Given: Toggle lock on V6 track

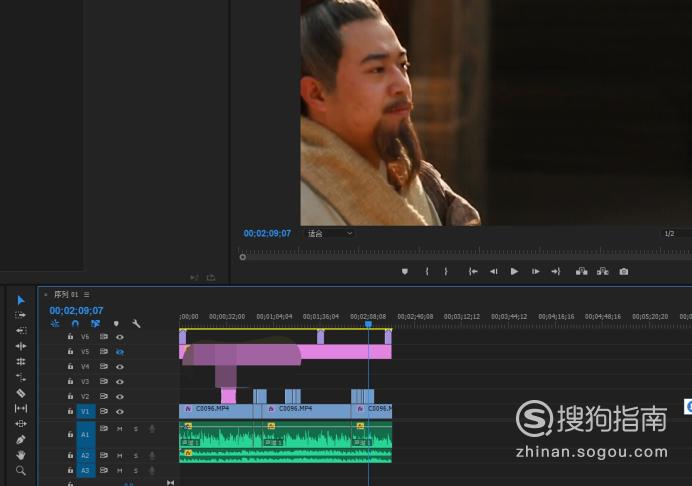Looking at the screenshot, I should click(70, 336).
